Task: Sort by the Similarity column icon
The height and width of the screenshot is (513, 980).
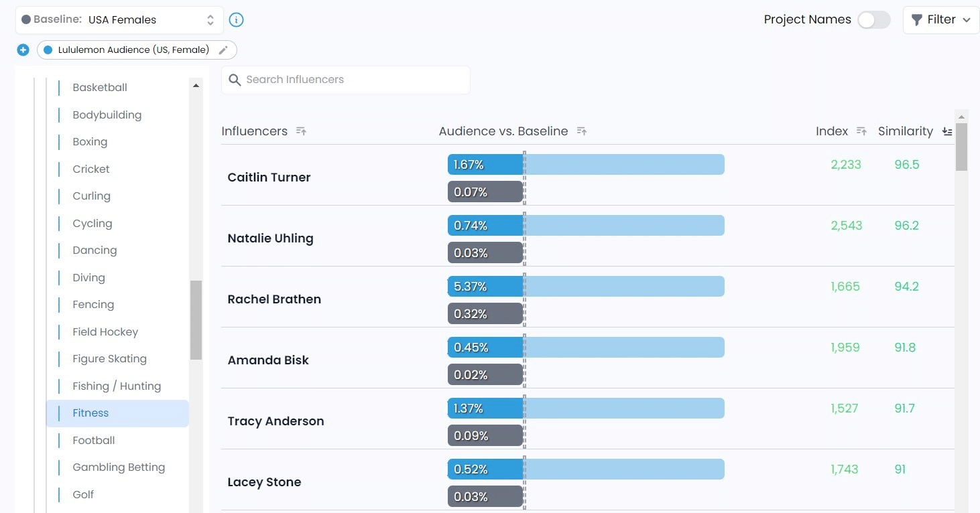Action: pyautogui.click(x=946, y=131)
